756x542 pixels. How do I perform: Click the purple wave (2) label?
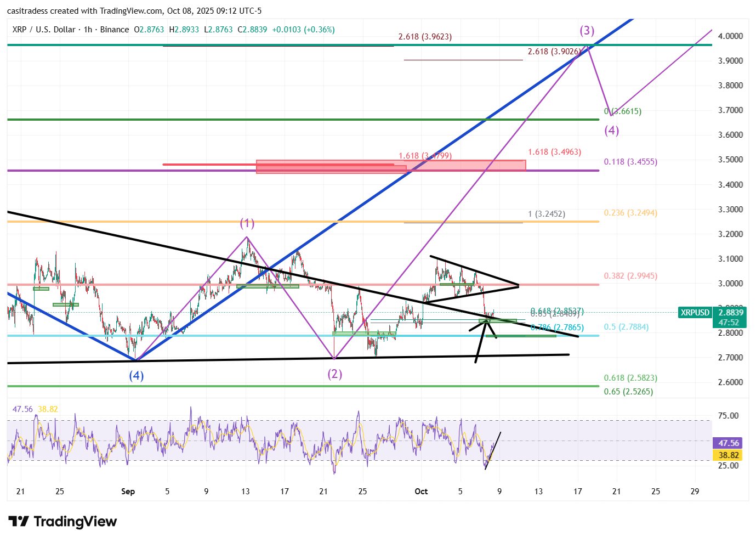pyautogui.click(x=335, y=374)
